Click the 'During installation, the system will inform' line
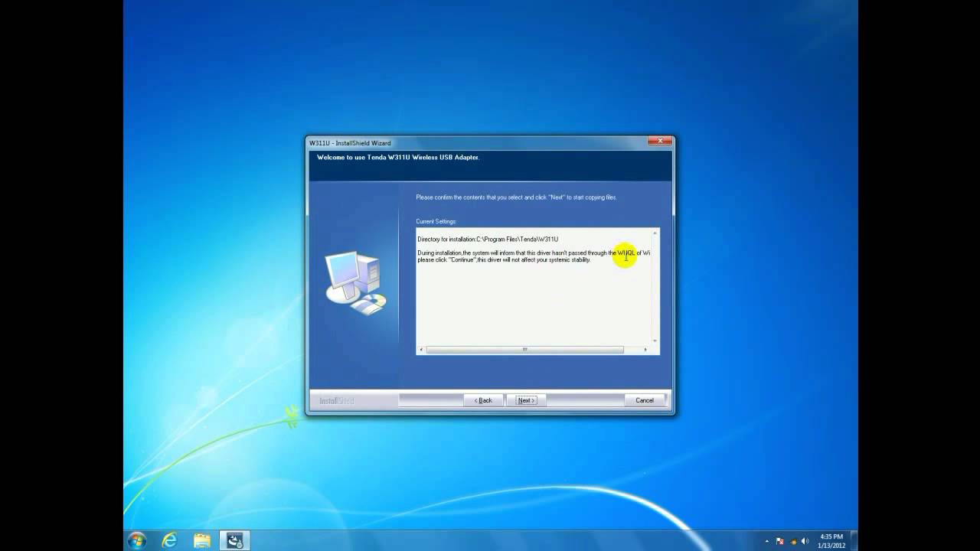The width and height of the screenshot is (980, 551). point(534,253)
